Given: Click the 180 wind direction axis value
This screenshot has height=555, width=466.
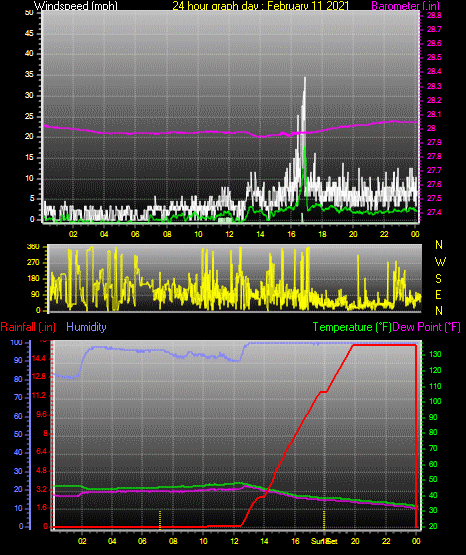Looking at the screenshot, I should (33, 279).
